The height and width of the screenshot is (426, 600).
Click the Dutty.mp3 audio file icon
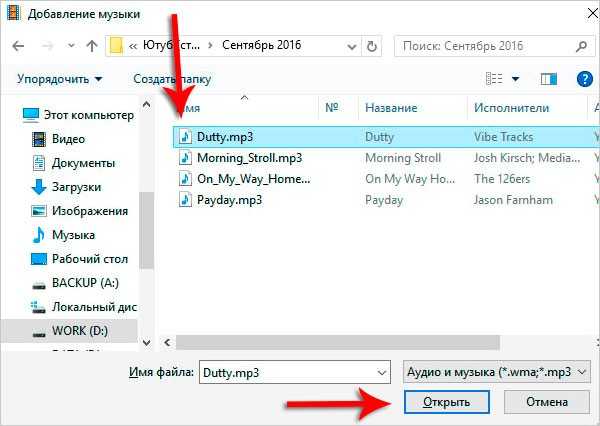pos(186,137)
